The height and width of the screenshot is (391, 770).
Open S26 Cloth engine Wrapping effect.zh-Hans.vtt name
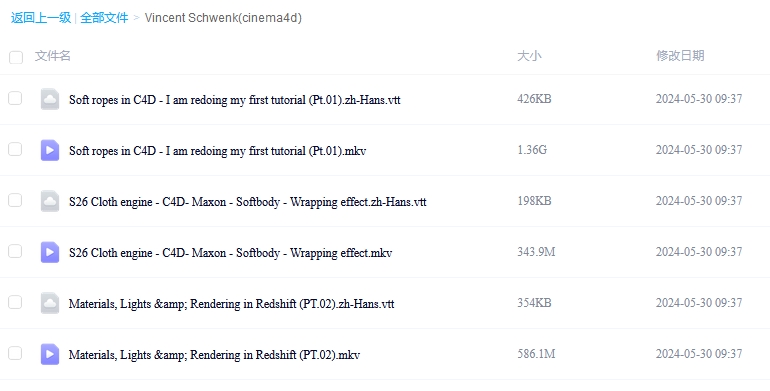click(248, 201)
